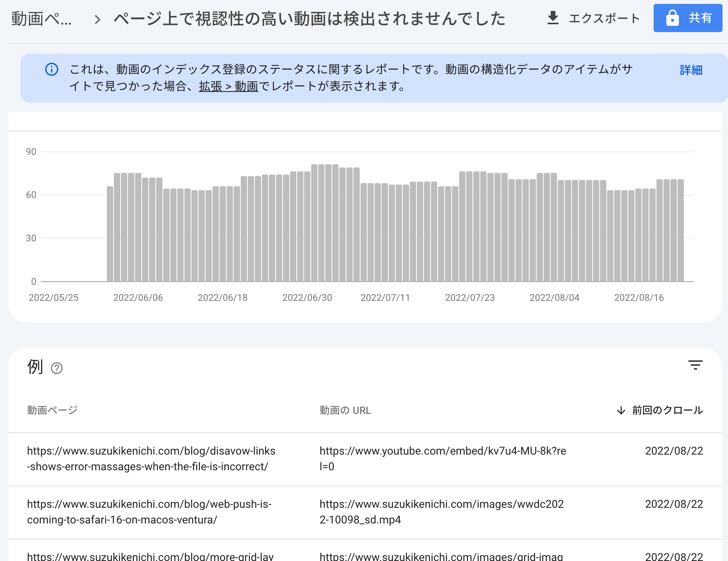Click the 動画の URL column header
728x561 pixels.
pyautogui.click(x=345, y=410)
